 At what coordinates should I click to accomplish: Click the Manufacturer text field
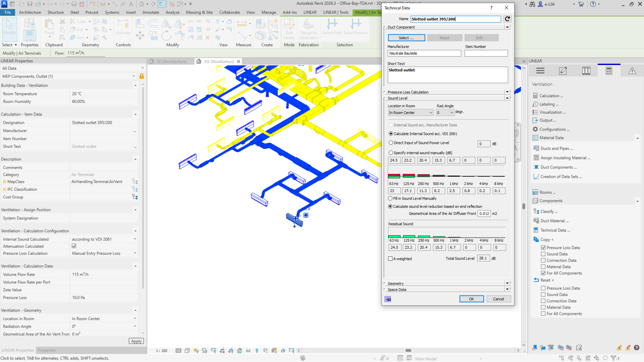[x=424, y=54]
